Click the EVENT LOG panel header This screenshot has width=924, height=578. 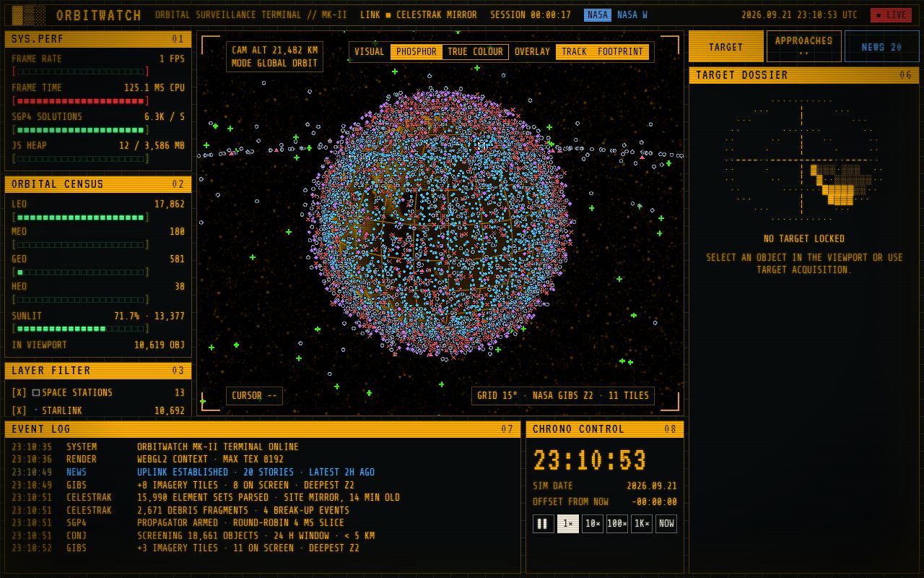(263, 429)
